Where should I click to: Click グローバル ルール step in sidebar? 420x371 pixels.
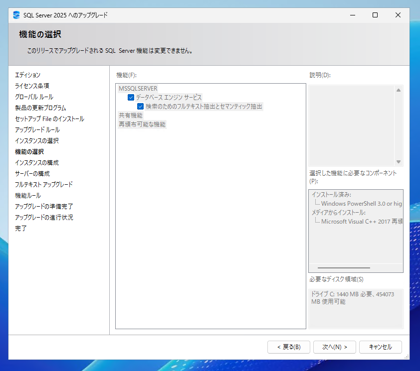coord(34,97)
